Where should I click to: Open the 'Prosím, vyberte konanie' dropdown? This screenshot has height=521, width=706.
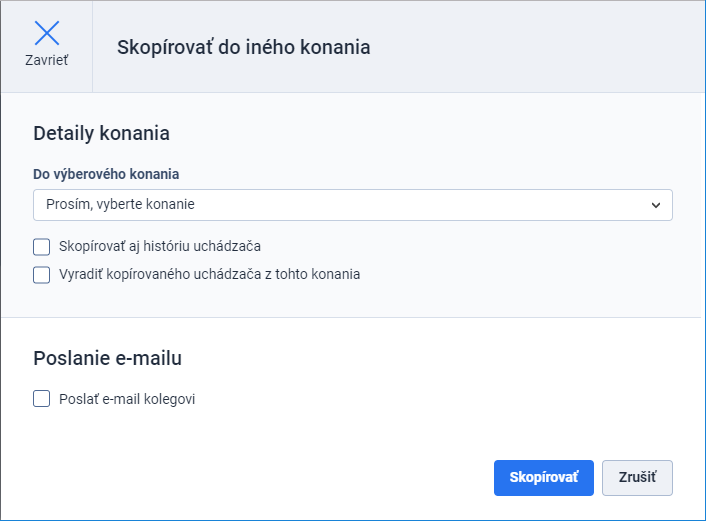[353, 205]
